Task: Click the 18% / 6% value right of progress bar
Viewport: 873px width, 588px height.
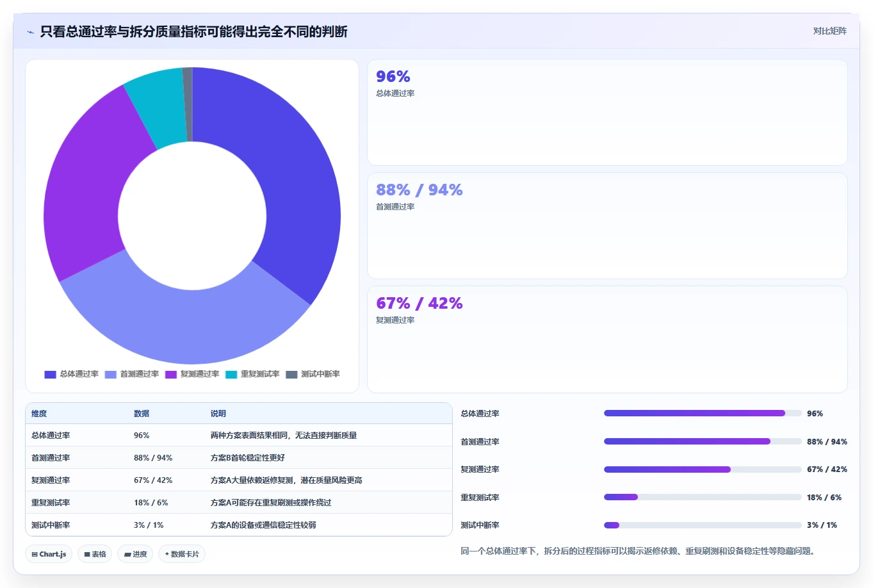Action: (x=824, y=498)
